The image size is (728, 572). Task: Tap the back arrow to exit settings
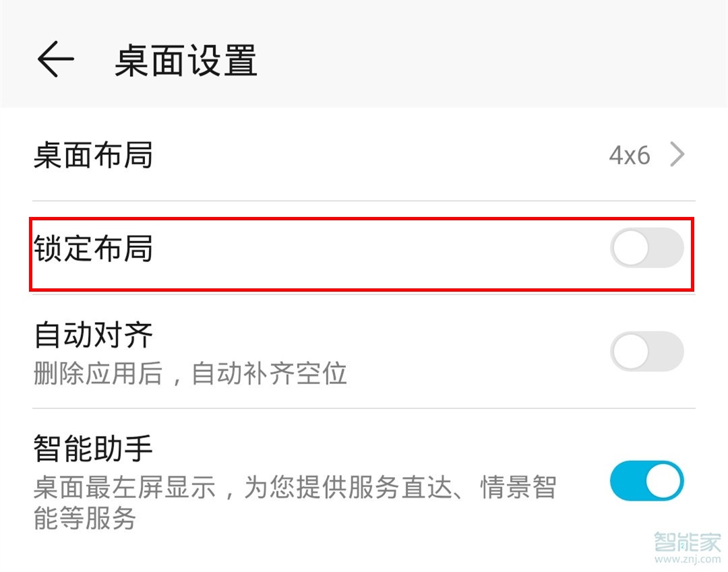[57, 59]
